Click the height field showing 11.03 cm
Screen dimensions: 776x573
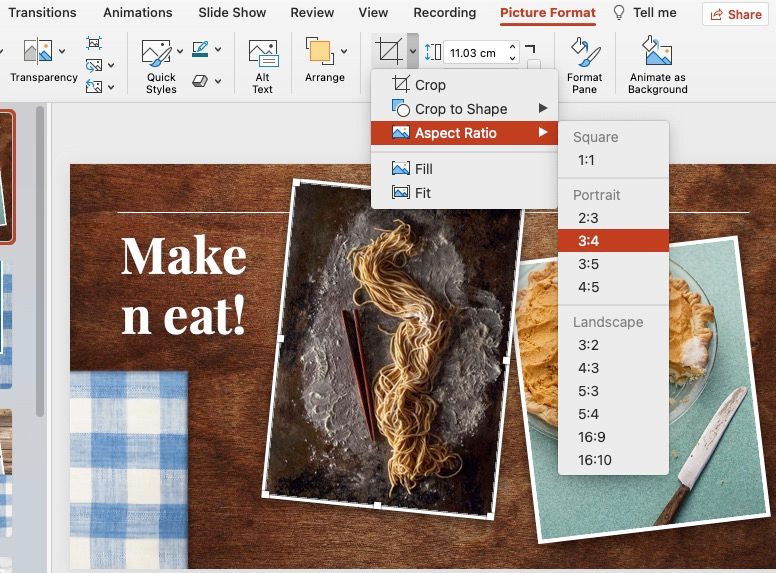474,53
